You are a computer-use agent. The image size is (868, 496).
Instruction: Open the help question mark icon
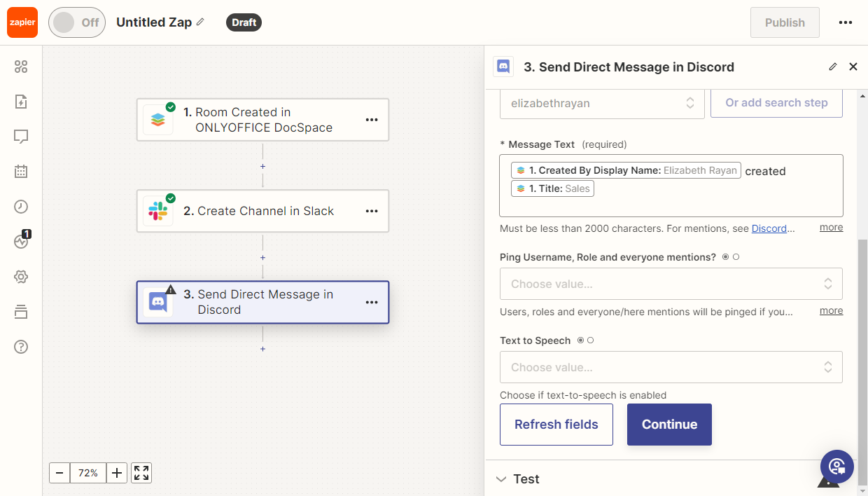tap(21, 347)
